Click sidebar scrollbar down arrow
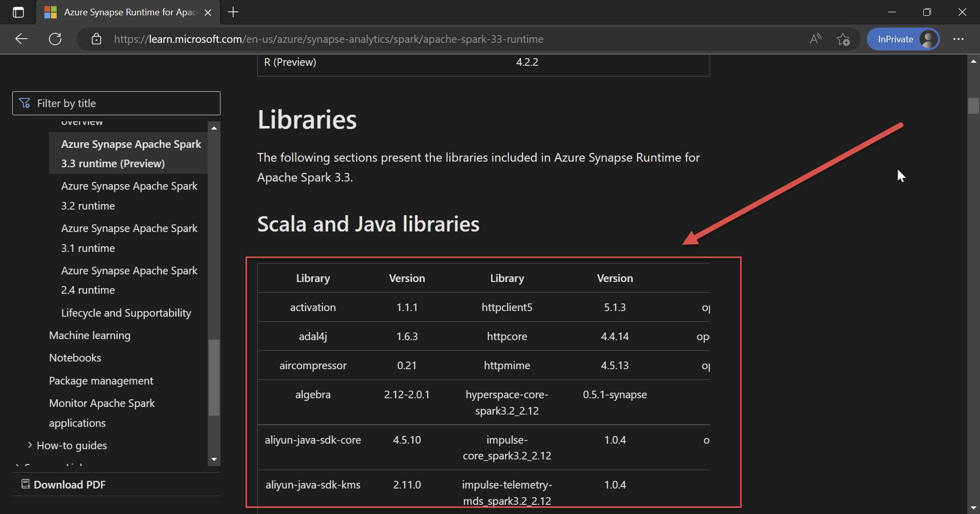980x514 pixels. [214, 459]
